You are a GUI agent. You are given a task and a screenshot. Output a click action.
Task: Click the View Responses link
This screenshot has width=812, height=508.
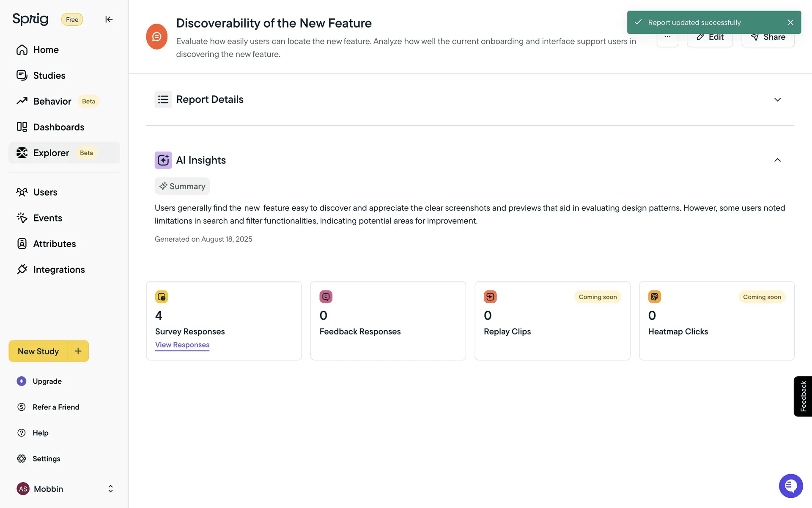(182, 345)
